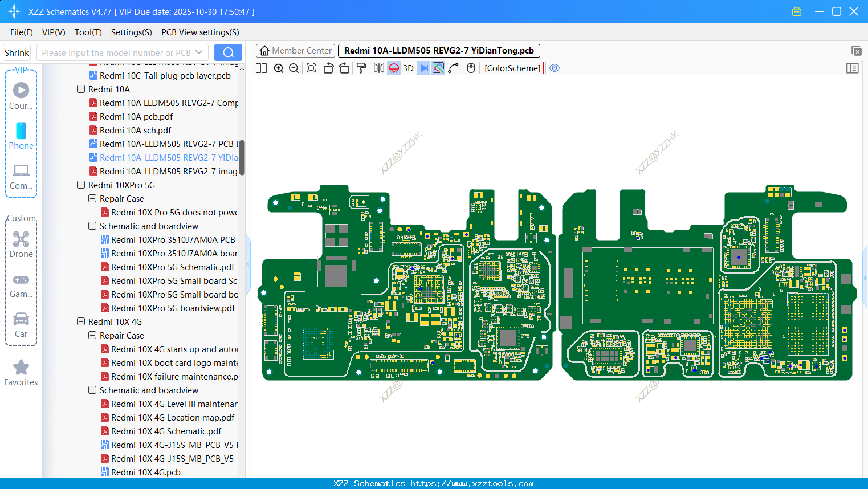Screen dimensions: 868x489
Task: Toggle the eye visibility icon near ColorScheme
Action: point(555,68)
